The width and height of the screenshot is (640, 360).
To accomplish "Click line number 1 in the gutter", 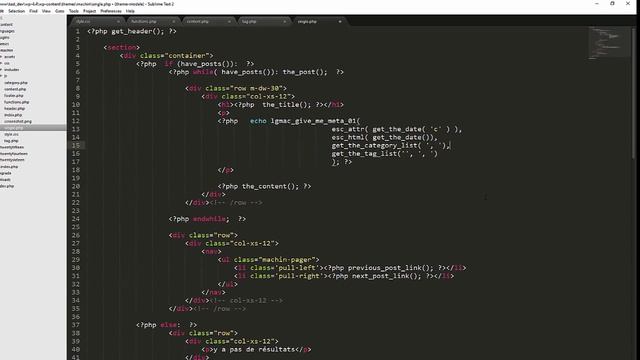I will click(x=78, y=31).
